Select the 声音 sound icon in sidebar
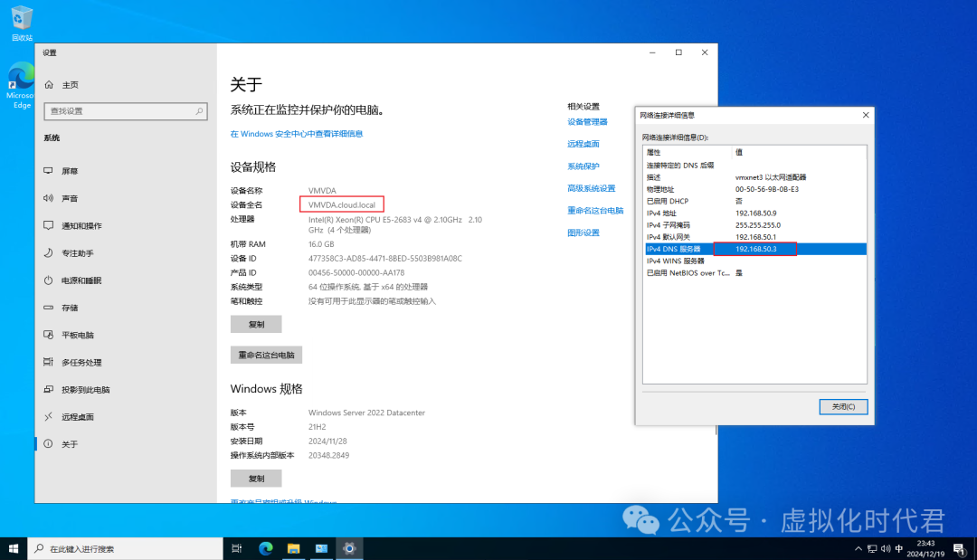Viewport: 977px width, 560px height. 49,198
